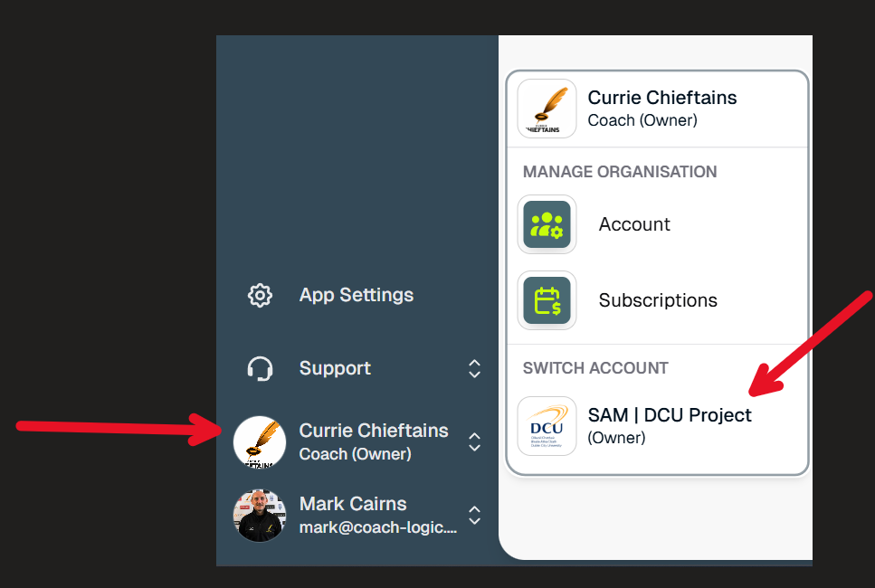Click the DCU logo icon
The height and width of the screenshot is (588, 875).
coord(547,426)
